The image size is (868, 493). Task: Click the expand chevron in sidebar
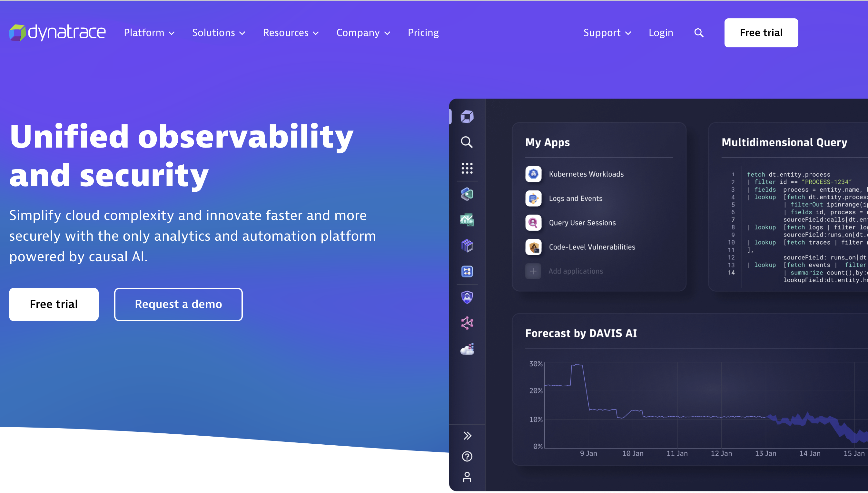(468, 436)
